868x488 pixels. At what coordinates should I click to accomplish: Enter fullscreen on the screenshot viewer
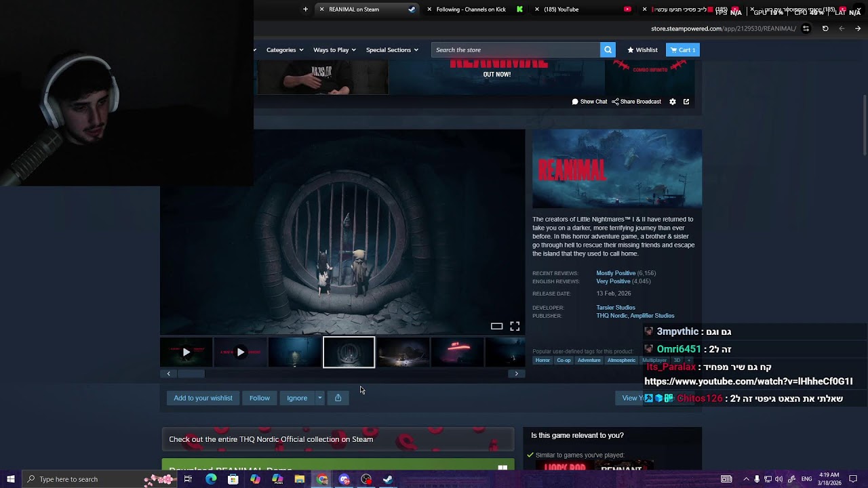click(x=515, y=326)
